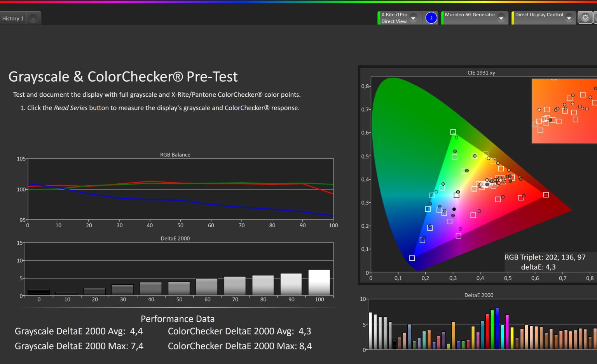Screen dimensions: 597x364
Task: Add a new history tab with plus icon
Action: click(x=33, y=19)
